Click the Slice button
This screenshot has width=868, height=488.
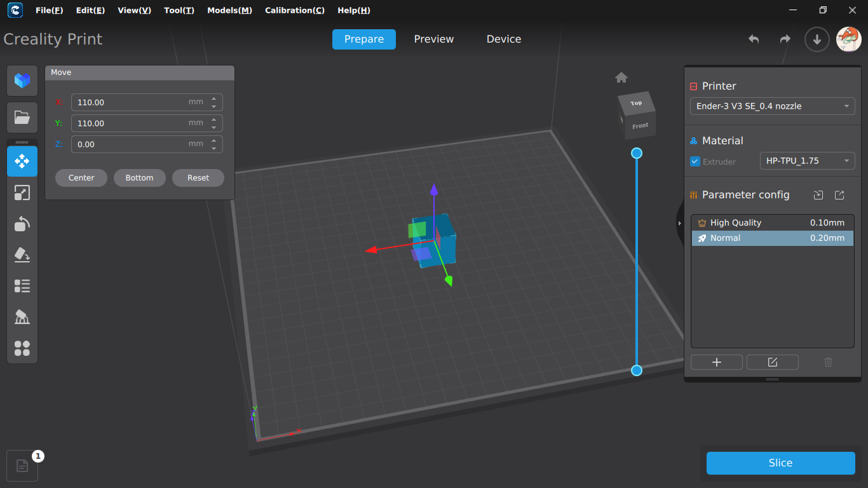click(x=781, y=463)
